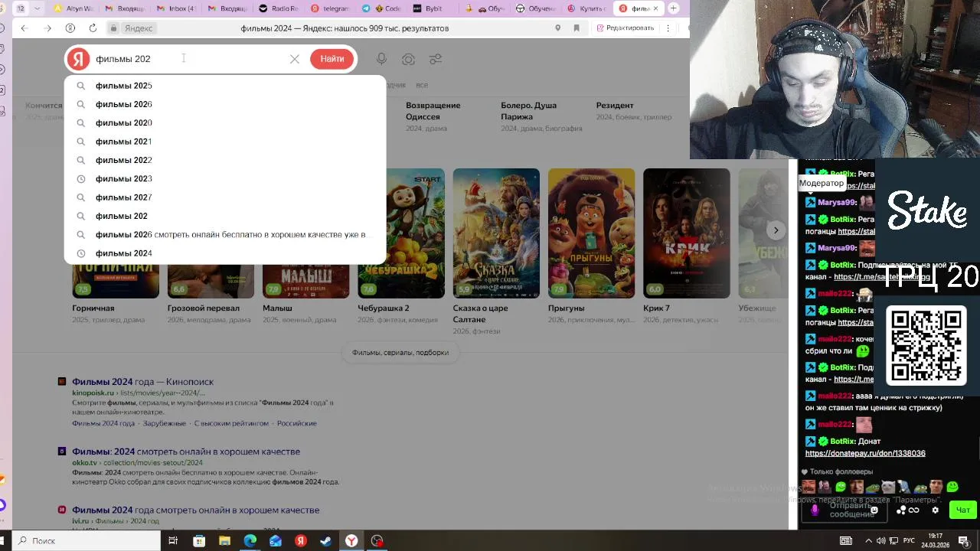
Task: Click the Найти search button
Action: tap(332, 59)
